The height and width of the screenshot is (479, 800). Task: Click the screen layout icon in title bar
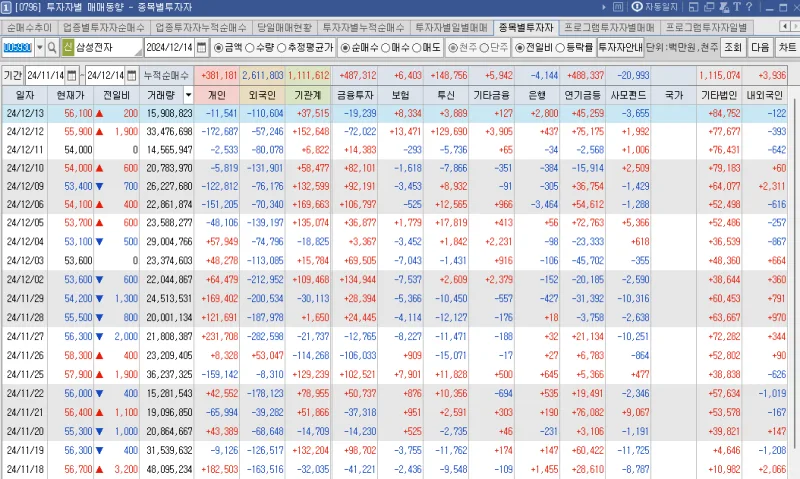[693, 7]
